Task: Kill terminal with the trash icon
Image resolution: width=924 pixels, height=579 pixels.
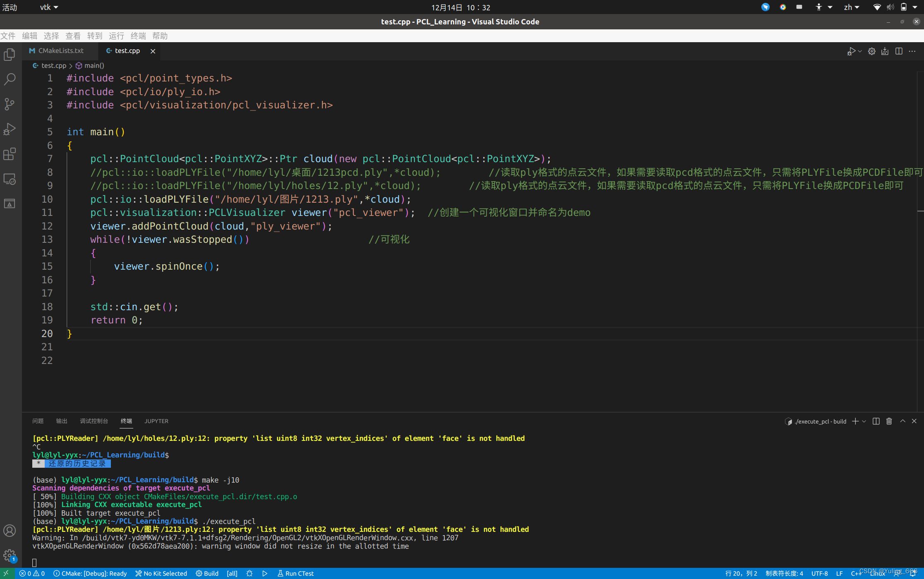Action: (889, 421)
